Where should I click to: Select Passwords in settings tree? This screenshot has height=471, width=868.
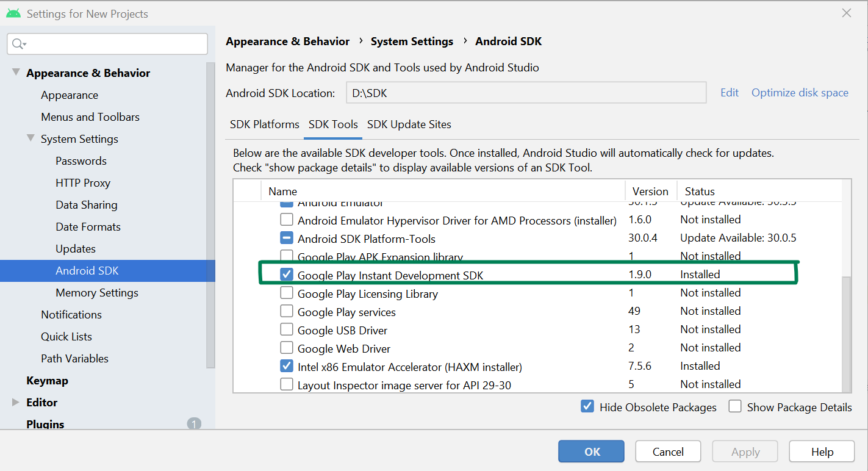[x=81, y=161]
